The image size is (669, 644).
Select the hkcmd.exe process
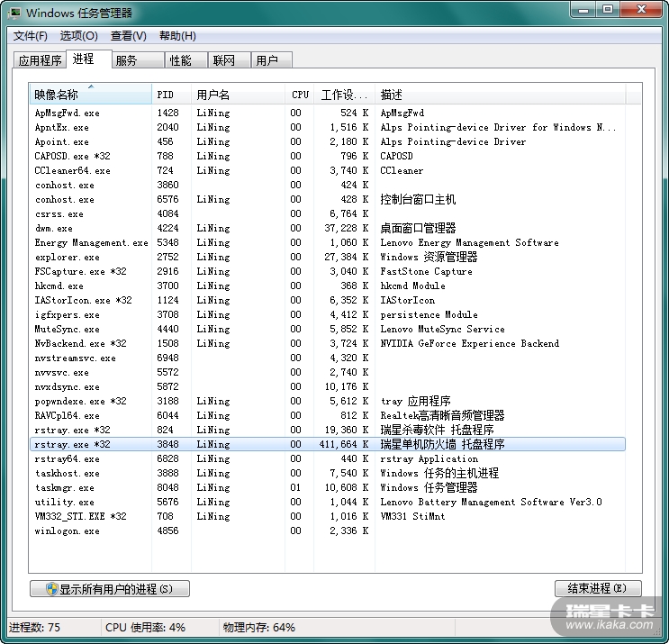pyautogui.click(x=328, y=286)
